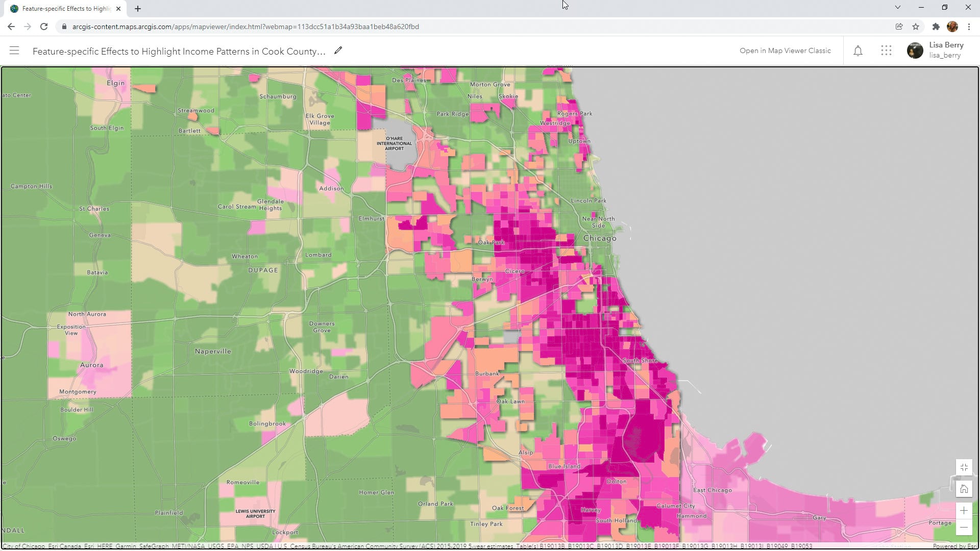Zoom in on the map
Image resolution: width=980 pixels, height=551 pixels.
click(x=964, y=511)
